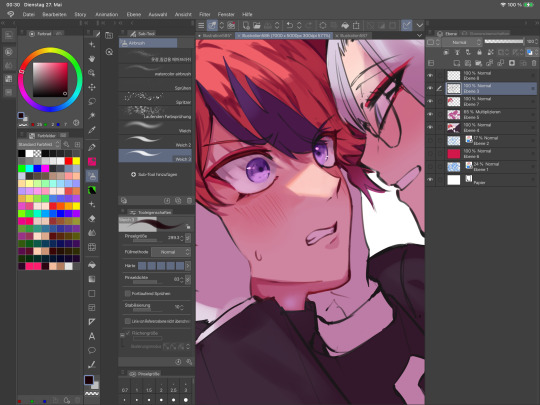
Task: Hide the Ebene 3 layer
Action: 430,88
